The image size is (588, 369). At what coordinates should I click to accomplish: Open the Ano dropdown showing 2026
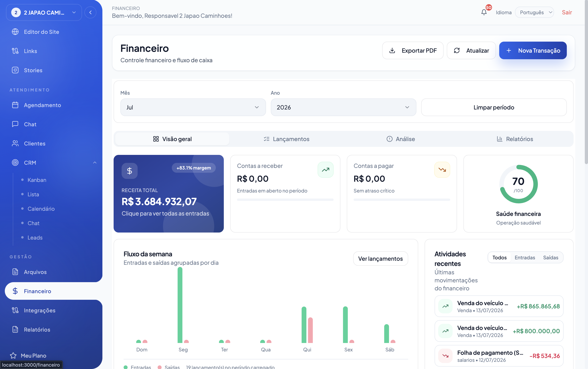point(343,107)
